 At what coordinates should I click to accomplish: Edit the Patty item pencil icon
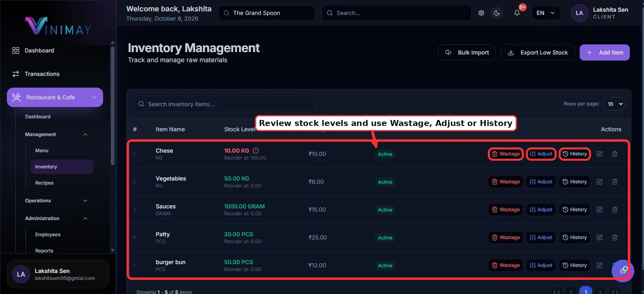point(600,237)
